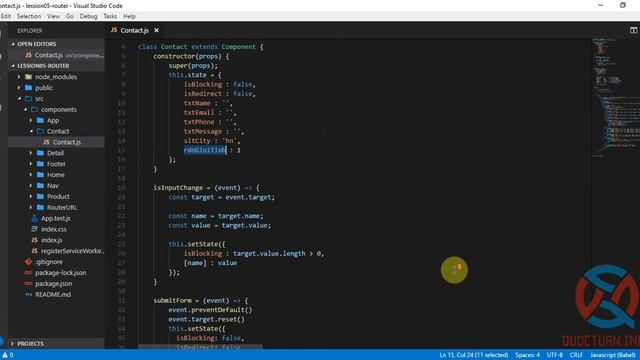This screenshot has width=640, height=360.
Task: Click the Product folder icon
Action: click(40, 196)
